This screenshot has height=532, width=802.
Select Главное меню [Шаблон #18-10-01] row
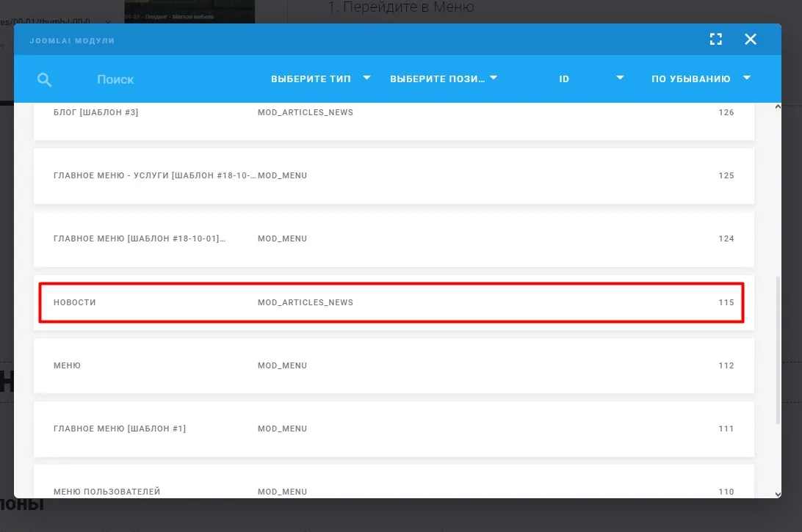click(x=394, y=238)
